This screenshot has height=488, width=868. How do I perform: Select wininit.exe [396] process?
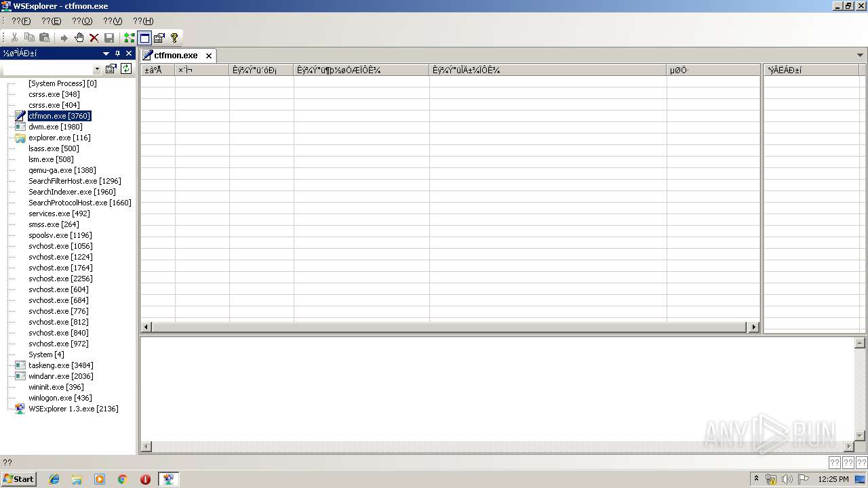[x=56, y=387]
